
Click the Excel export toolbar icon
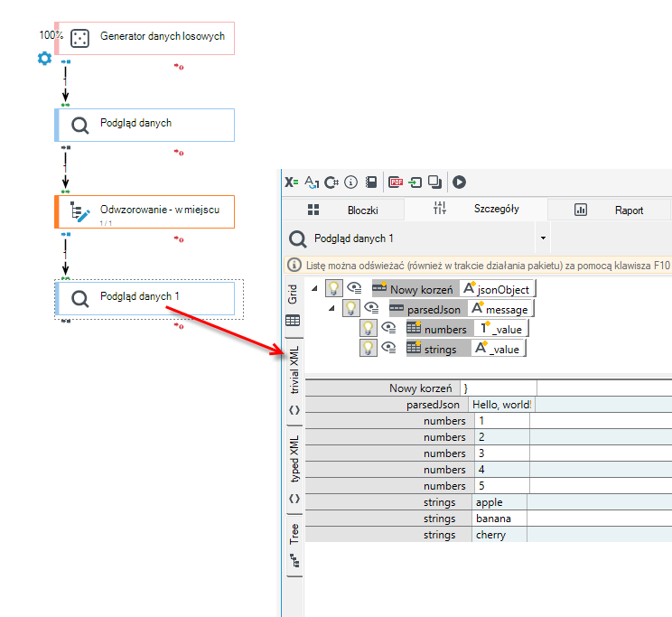tap(292, 182)
